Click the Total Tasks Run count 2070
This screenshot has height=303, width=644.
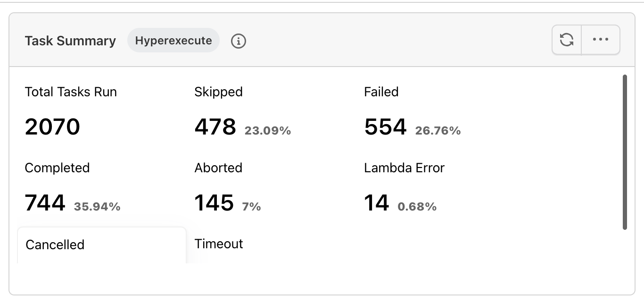[52, 127]
